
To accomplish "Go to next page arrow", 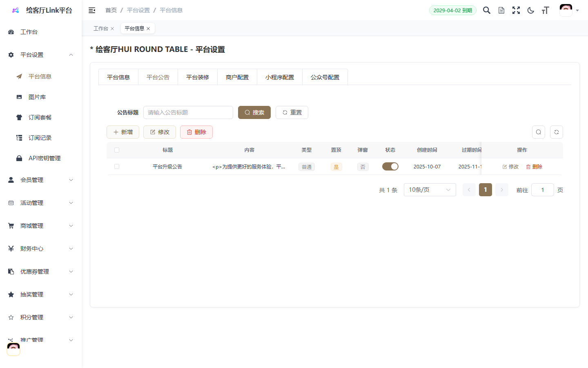I will pos(502,190).
